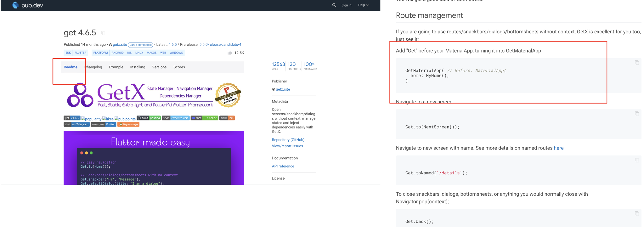The image size is (644, 231).
Task: Click the PLATFORM tag
Action: (100, 53)
